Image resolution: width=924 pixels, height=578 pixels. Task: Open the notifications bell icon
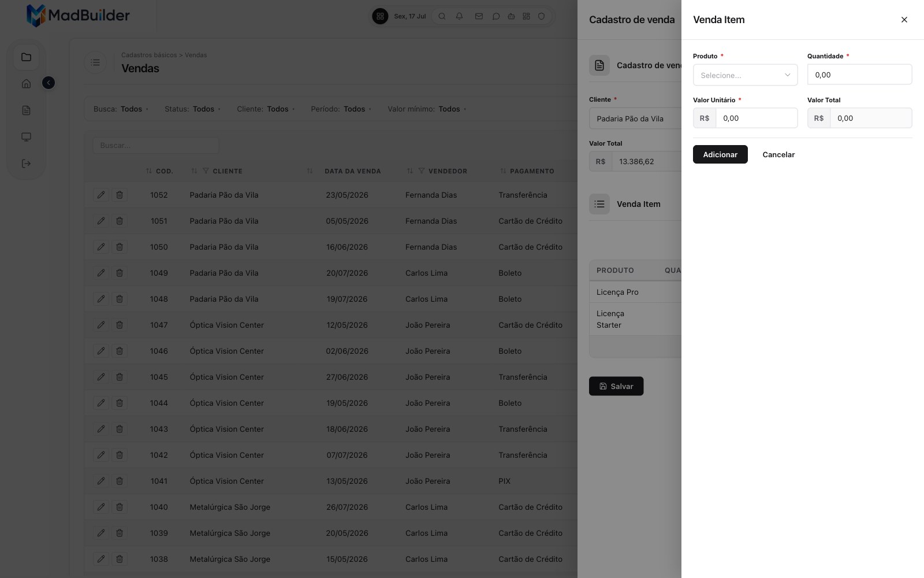(x=459, y=16)
